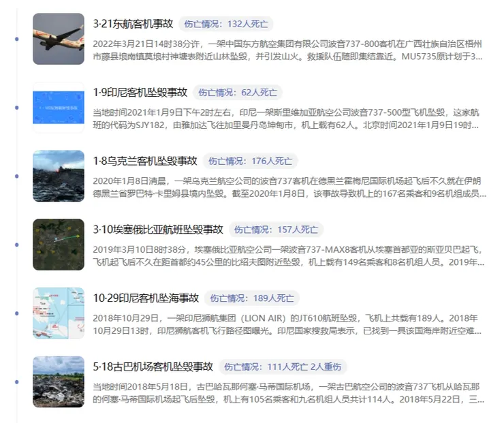
Task: Click the title 3·10埃塞俄比亚航班坠毁事故
Action: [x=158, y=230]
